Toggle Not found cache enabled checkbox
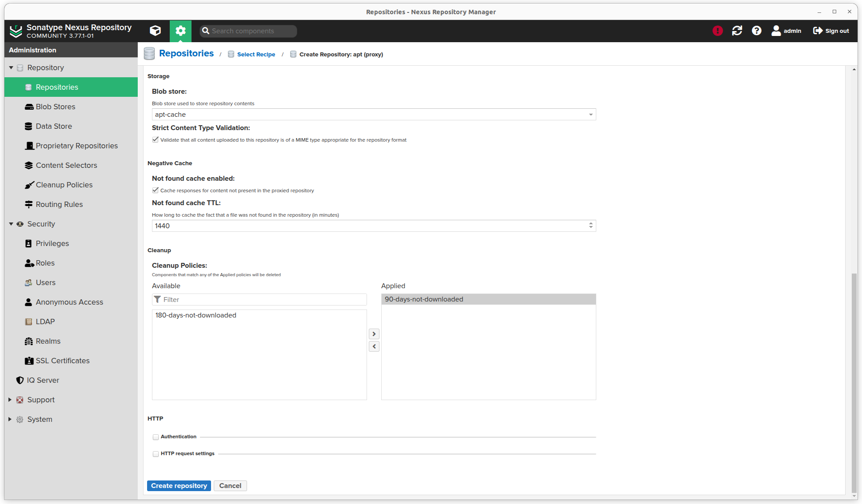862x504 pixels. coord(156,190)
